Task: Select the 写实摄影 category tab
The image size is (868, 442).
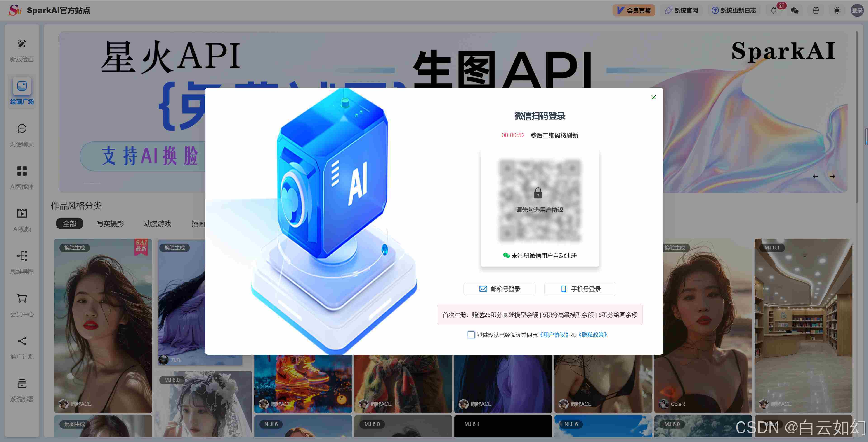Action: [x=110, y=223]
